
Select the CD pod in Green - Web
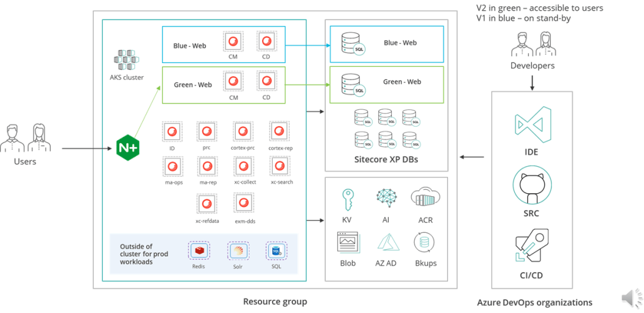[267, 81]
